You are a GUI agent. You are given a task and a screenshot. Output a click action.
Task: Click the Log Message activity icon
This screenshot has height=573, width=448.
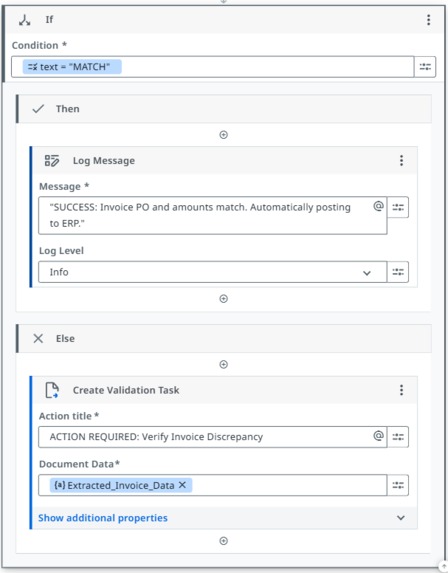pyautogui.click(x=52, y=160)
